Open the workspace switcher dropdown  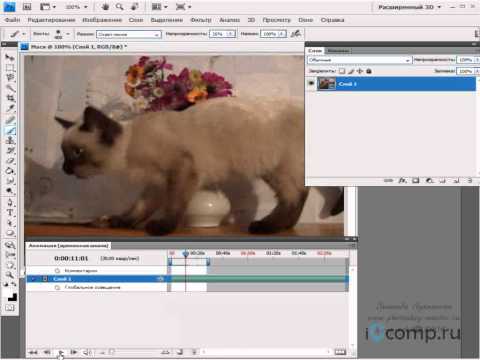click(410, 7)
